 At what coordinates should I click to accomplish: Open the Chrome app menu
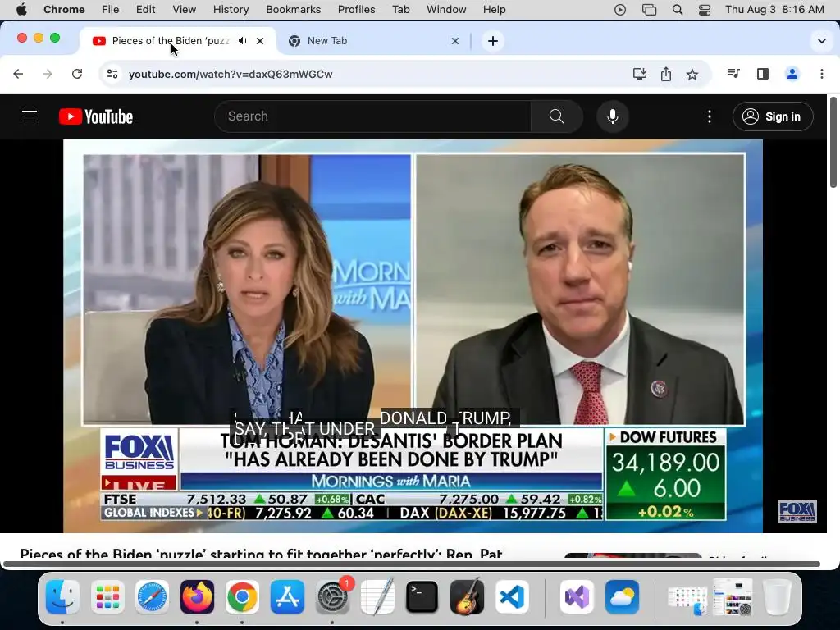coord(64,9)
